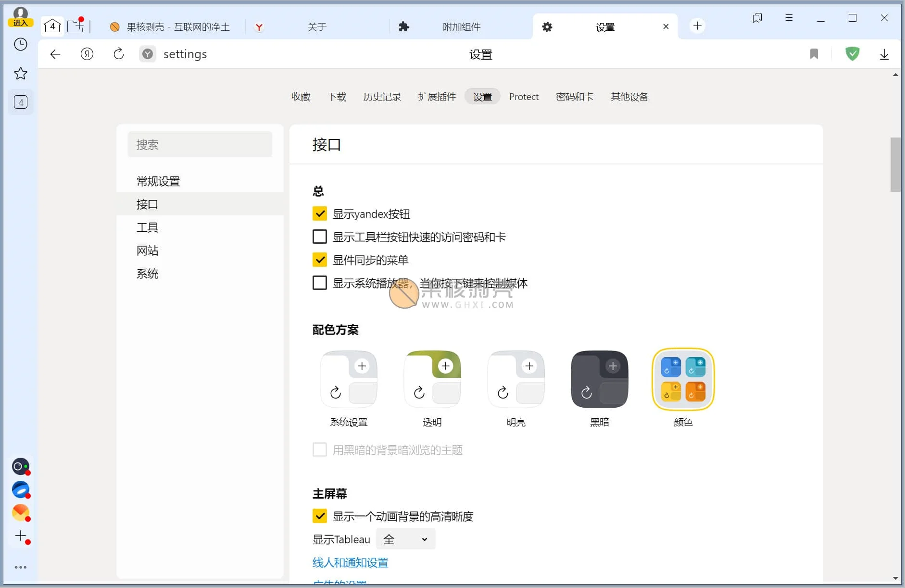Viewport: 905px width, 588px height.
Task: Switch to the 附加组件 browser tab
Action: point(461,27)
